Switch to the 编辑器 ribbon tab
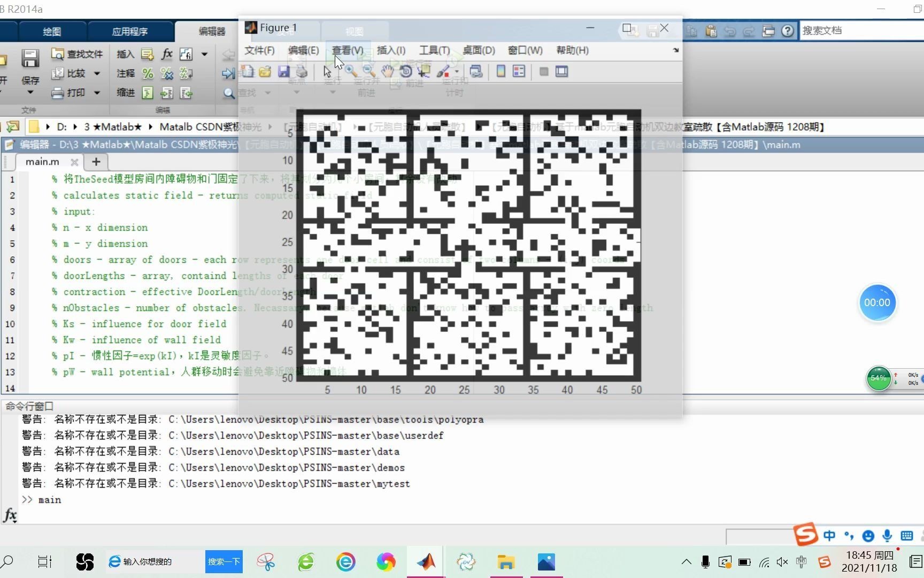Image resolution: width=924 pixels, height=578 pixels. click(212, 32)
